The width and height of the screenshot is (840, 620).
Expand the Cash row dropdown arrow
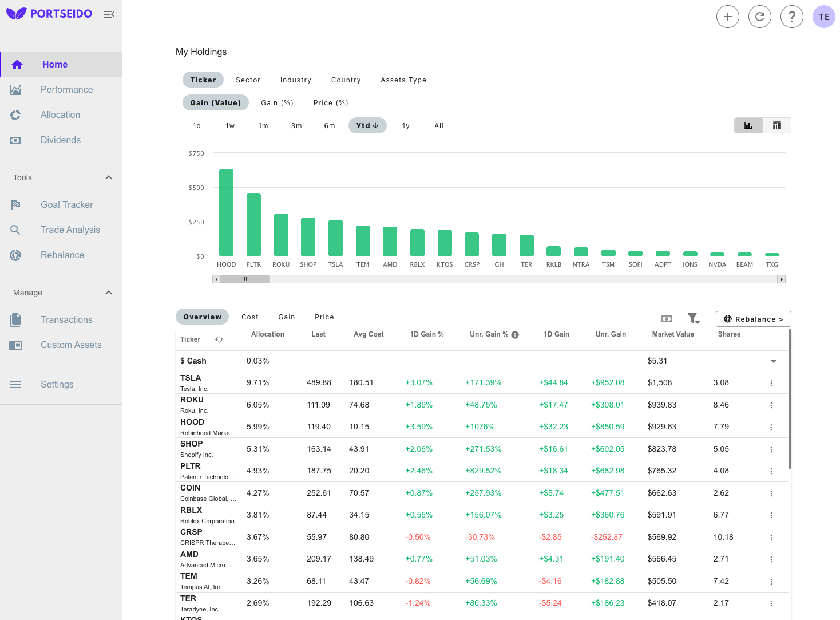pos(773,361)
